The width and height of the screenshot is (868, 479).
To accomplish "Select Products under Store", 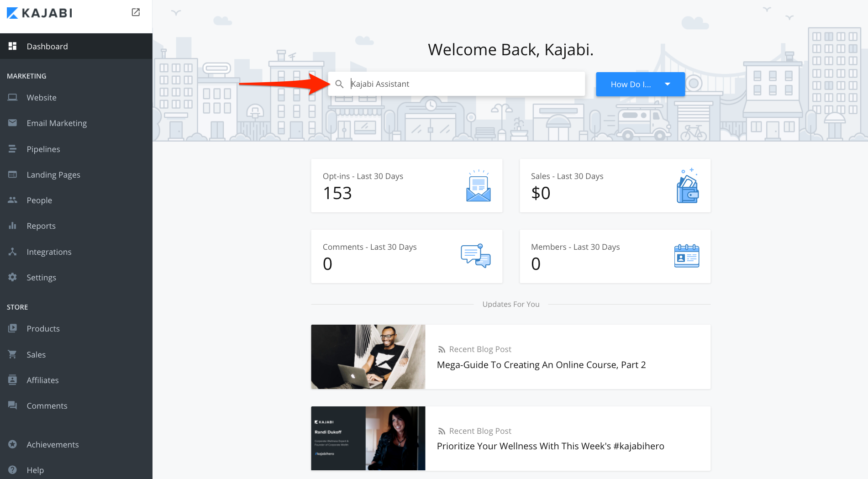I will click(x=76, y=328).
